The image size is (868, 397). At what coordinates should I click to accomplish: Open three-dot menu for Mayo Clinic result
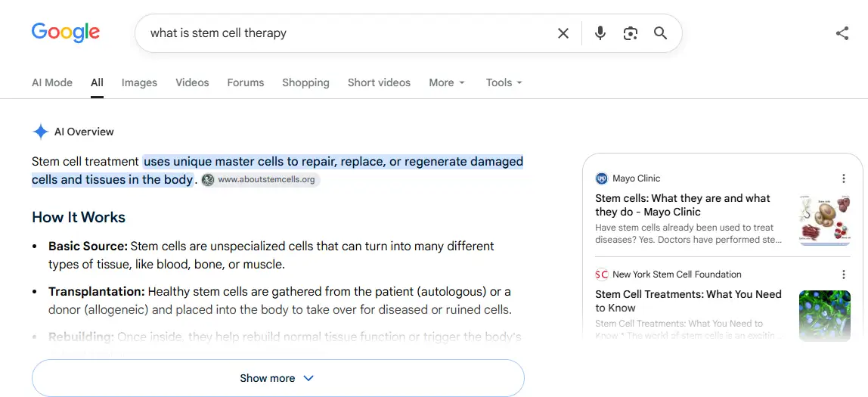click(x=844, y=178)
